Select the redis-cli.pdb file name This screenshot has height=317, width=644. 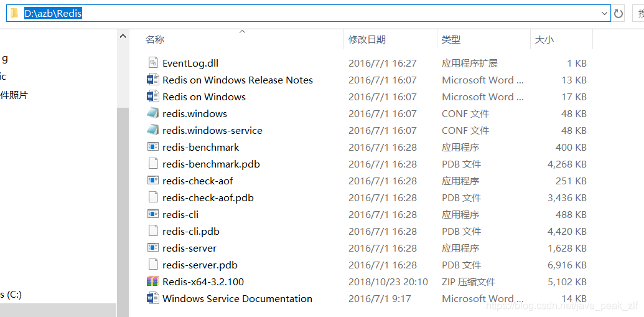(x=191, y=232)
